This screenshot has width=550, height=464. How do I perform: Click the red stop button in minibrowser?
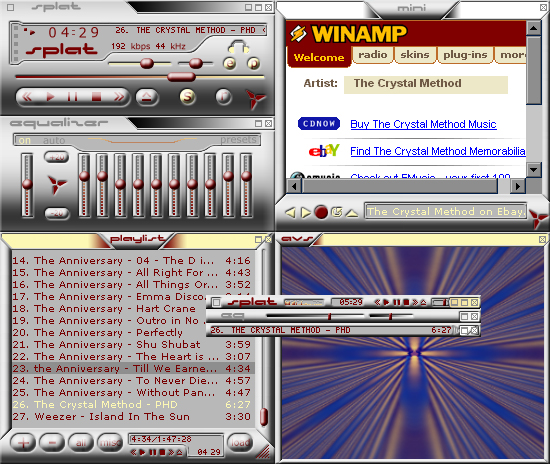pos(321,212)
